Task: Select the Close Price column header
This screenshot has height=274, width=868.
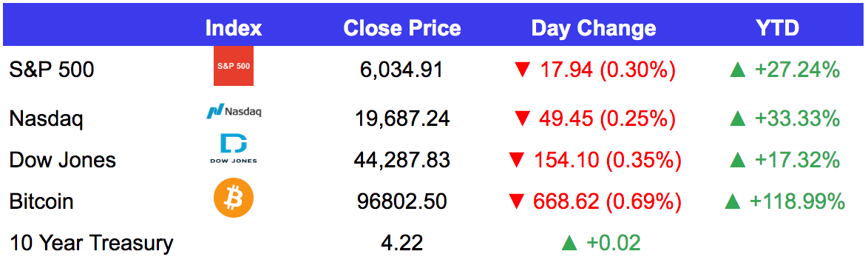Action: click(x=402, y=27)
